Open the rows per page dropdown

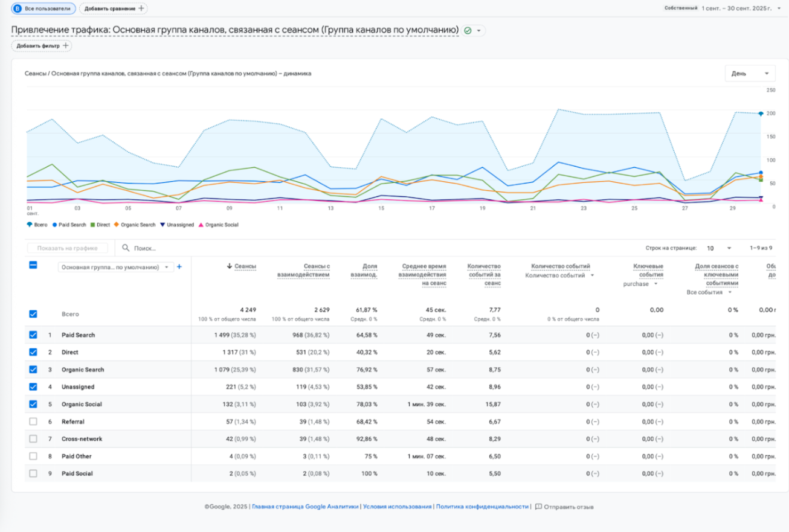click(x=720, y=248)
